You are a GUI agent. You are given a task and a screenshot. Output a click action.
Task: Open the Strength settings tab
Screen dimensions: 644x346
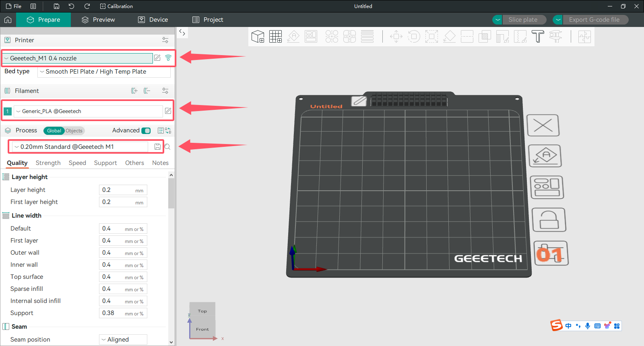pyautogui.click(x=48, y=163)
